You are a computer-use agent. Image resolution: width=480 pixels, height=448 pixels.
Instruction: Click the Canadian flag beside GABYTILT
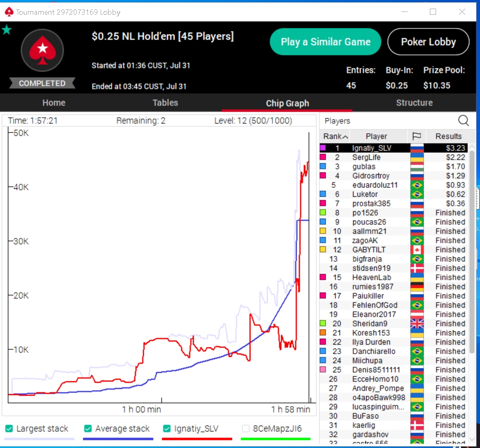pos(417,250)
